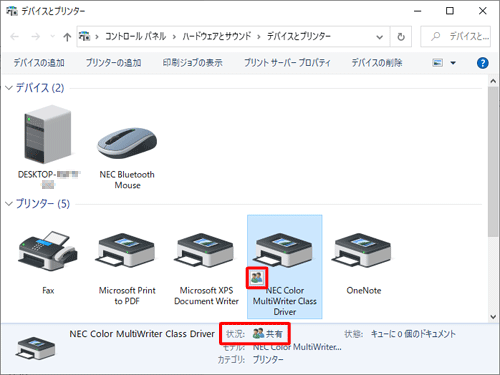Click the vertical scrollbar thumb
The image size is (500, 375).
[493, 162]
